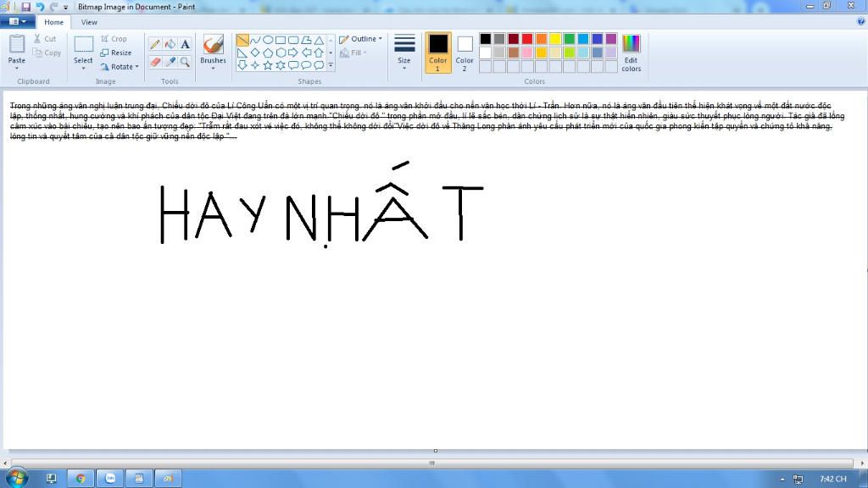Viewport: 868px width, 488px height.
Task: Select the Pencil tool
Action: coord(155,44)
